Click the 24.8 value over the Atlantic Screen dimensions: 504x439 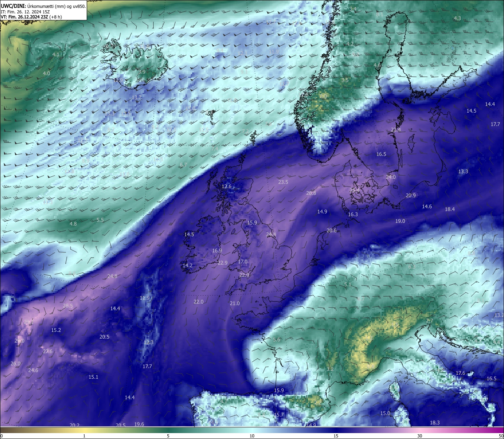[x=112, y=276]
